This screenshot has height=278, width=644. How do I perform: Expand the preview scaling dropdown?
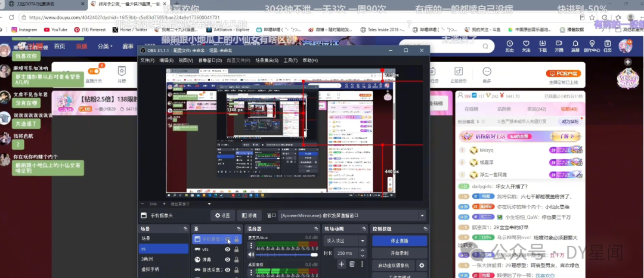coord(209,203)
